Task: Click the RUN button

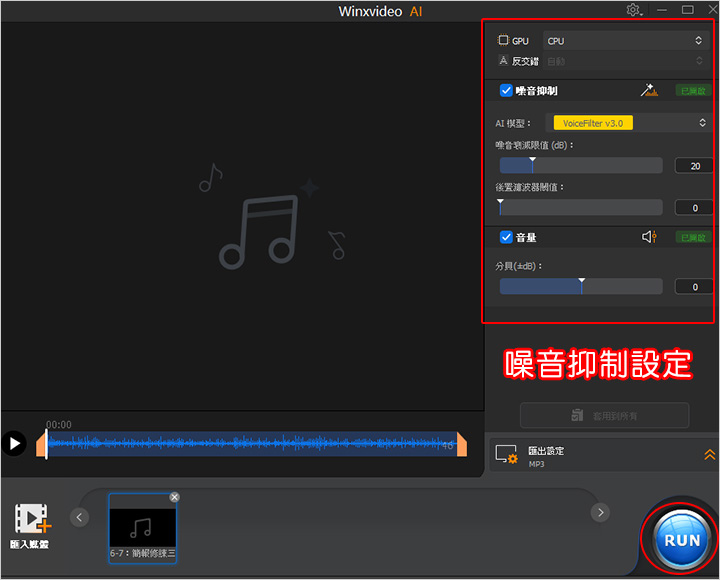Action: point(681,540)
